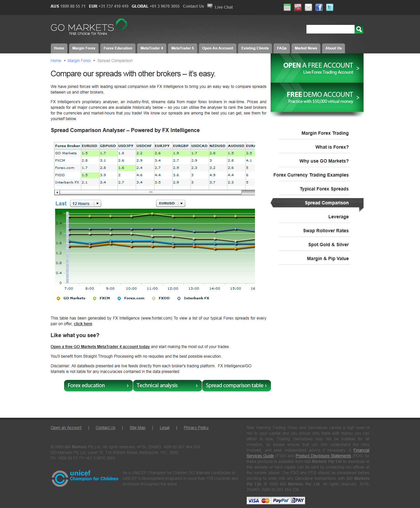Screen dimensions: 420x508
Task: Toggle Forex.com legend marker in chart
Action: (119, 298)
